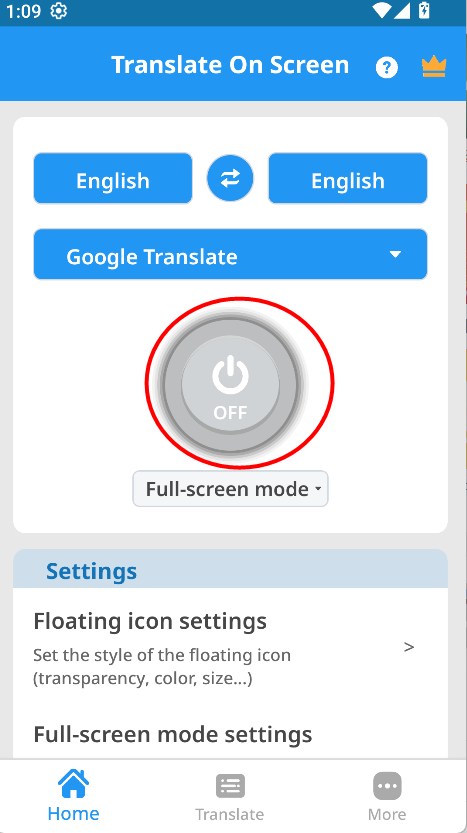
Task: Switch to the More tab label
Action: pyautogui.click(x=387, y=814)
